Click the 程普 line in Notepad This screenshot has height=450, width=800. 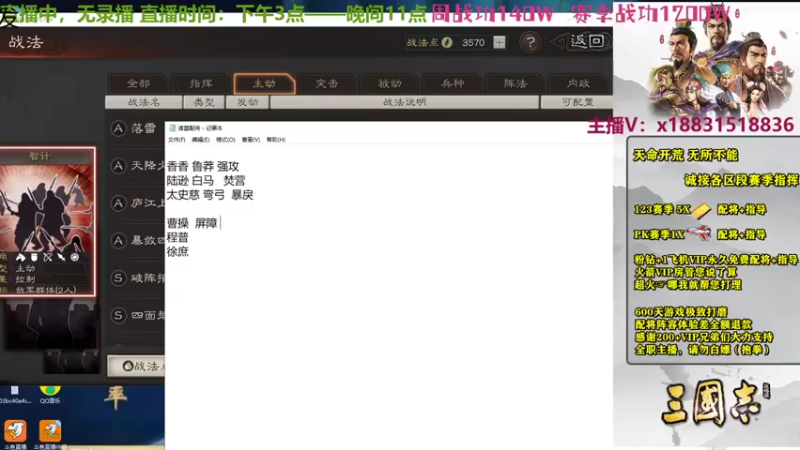click(178, 238)
